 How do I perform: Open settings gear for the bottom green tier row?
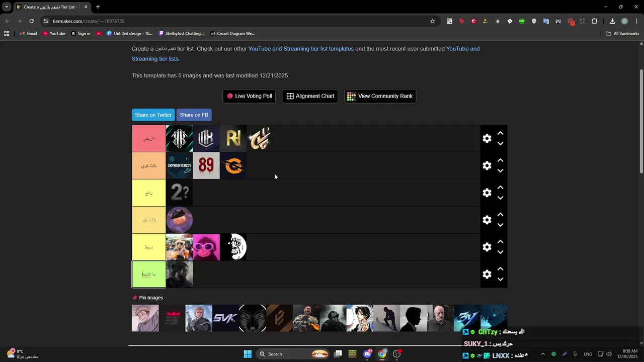(x=487, y=274)
